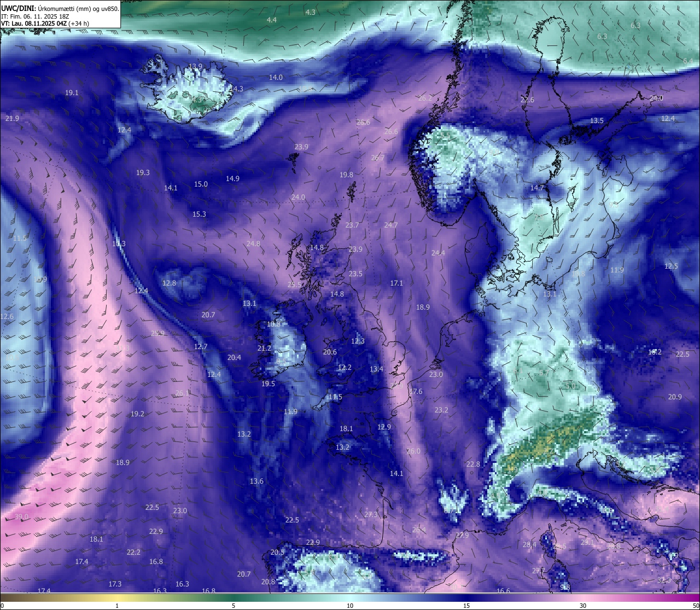The width and height of the screenshot is (700, 610).
Task: Click the 12.7 value on the map
Action: pyautogui.click(x=201, y=347)
